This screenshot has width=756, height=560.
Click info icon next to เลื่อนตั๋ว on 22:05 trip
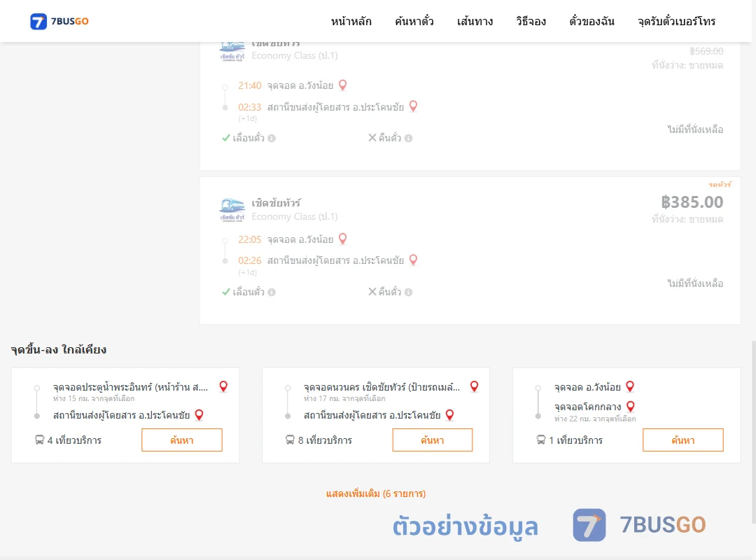272,293
